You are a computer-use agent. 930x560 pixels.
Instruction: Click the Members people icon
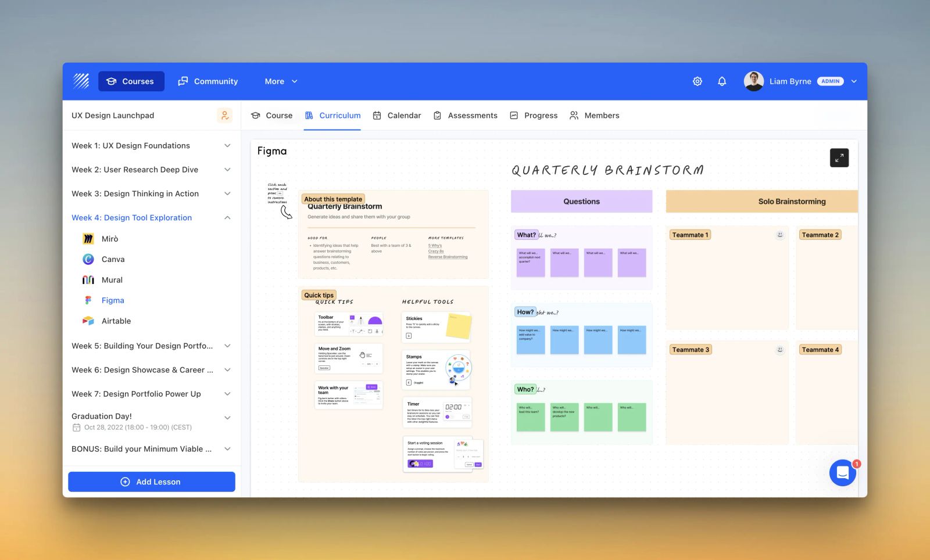(574, 116)
